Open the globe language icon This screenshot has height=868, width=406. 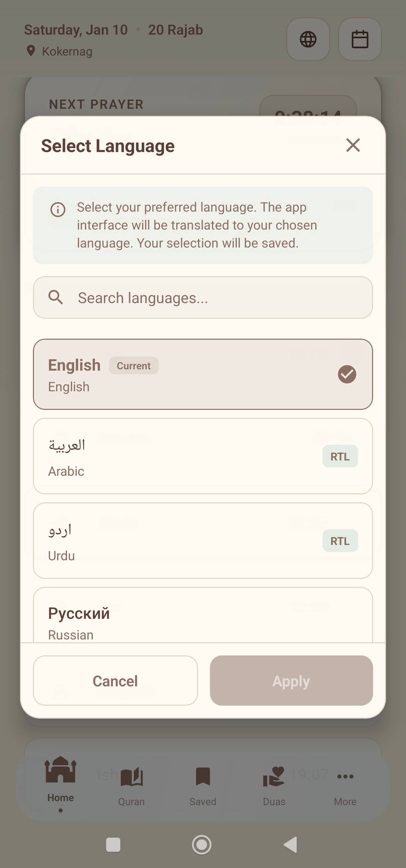[x=307, y=39]
